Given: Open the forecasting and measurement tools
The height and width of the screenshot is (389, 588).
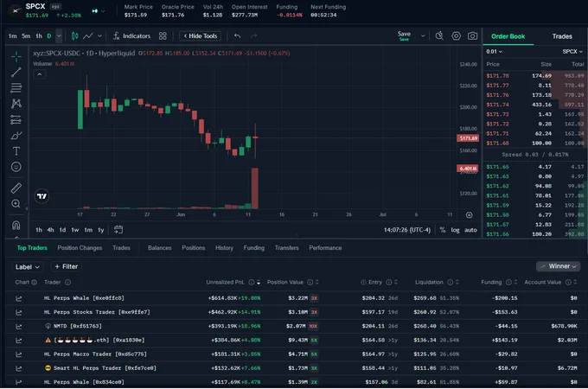Looking at the screenshot, I should 16,119.
